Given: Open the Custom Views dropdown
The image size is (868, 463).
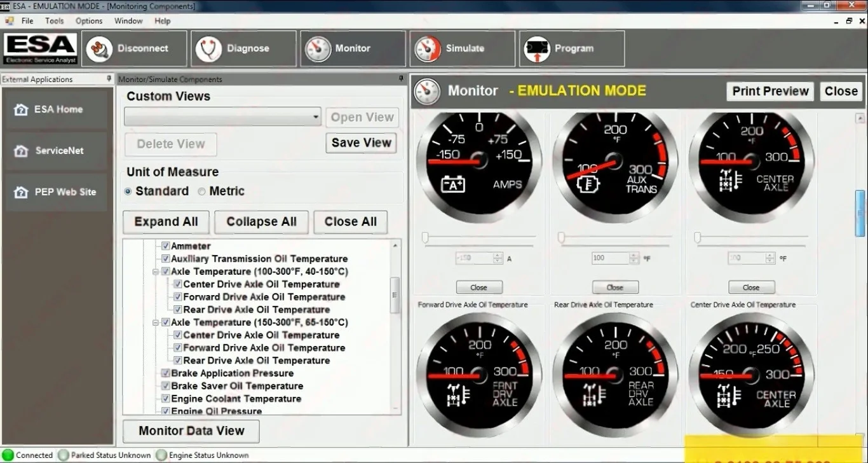Looking at the screenshot, I should (x=315, y=117).
